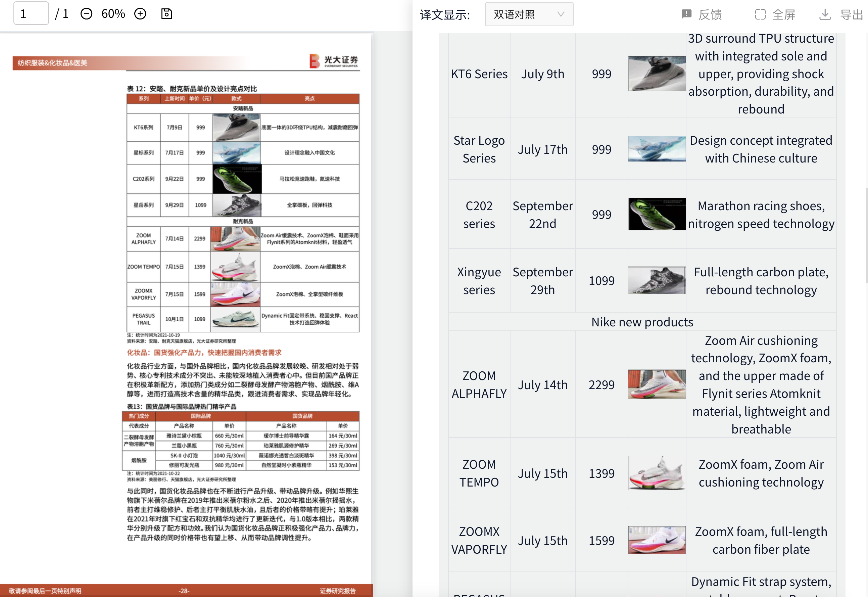Image resolution: width=868 pixels, height=597 pixels.
Task: Click the KT6 Series shoe thumbnail in translation
Action: (657, 74)
